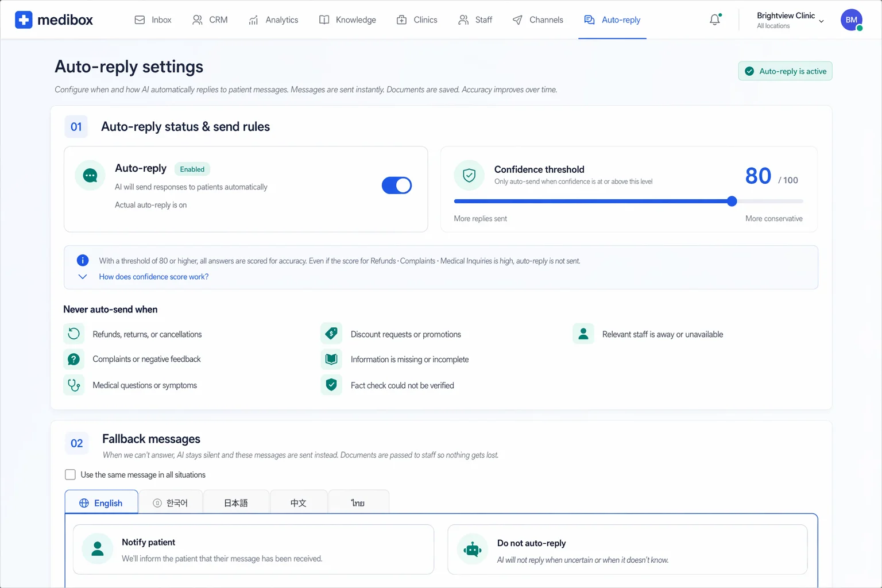Open the Analytics page
Screen dimensions: 882x588
click(x=273, y=20)
